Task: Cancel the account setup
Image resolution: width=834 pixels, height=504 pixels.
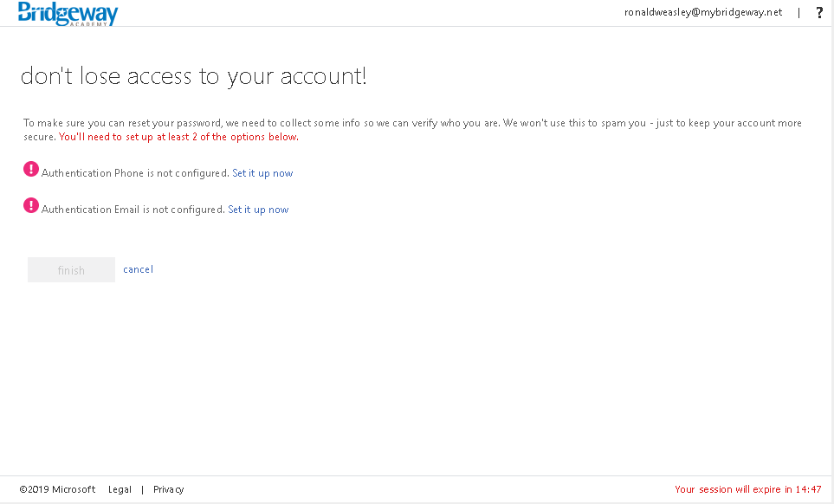Action: 139,269
